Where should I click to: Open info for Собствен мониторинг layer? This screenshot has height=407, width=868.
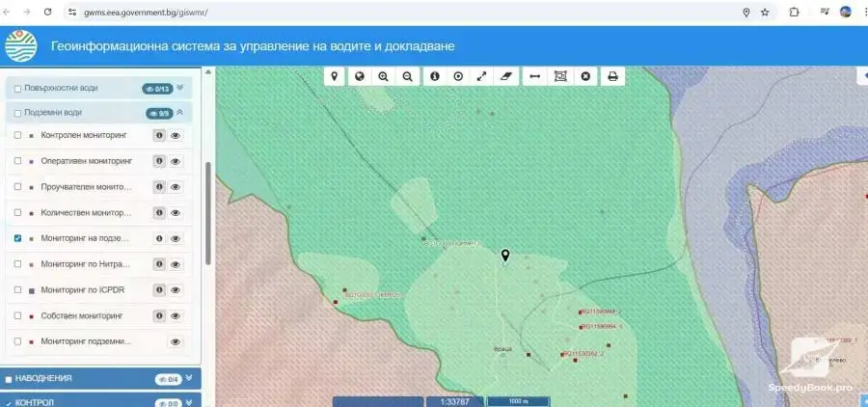pyautogui.click(x=159, y=315)
